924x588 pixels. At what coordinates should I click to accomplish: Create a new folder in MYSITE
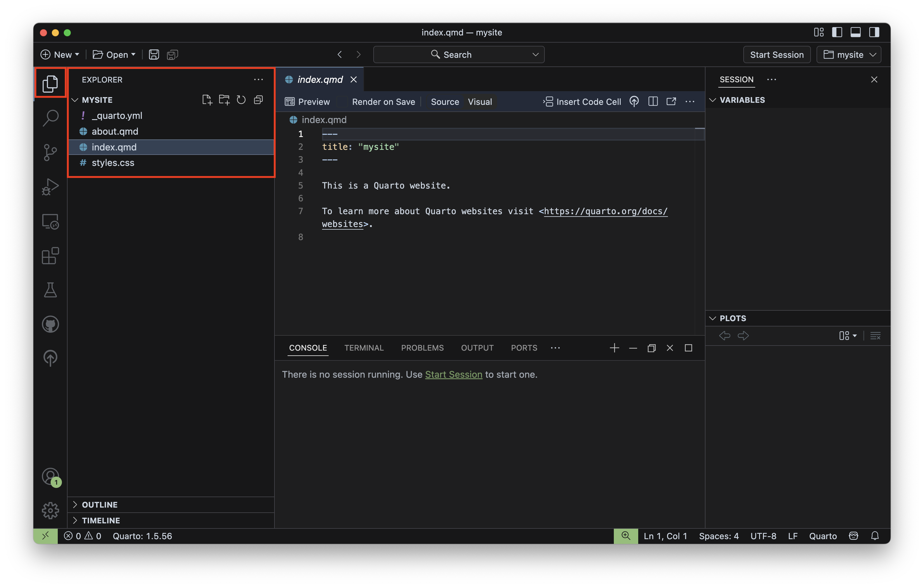224,100
